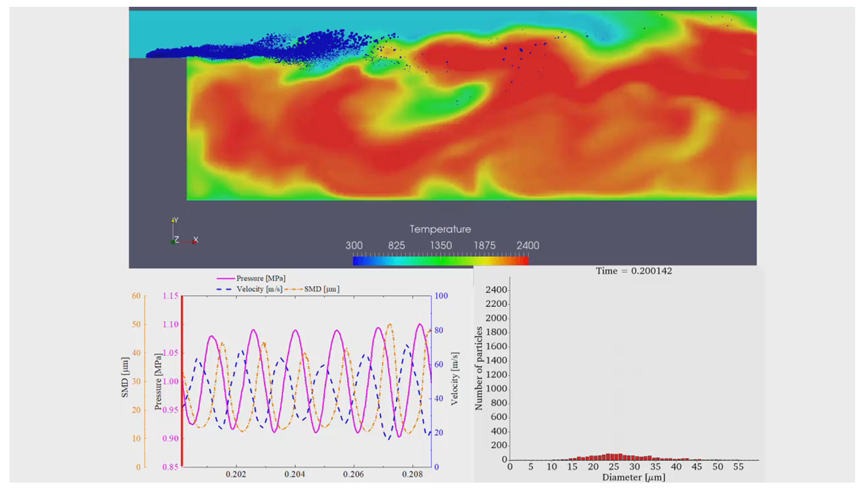Image resolution: width=868 pixels, height=488 pixels.
Task: Click the 100 velocity tick label
Action: [441, 296]
